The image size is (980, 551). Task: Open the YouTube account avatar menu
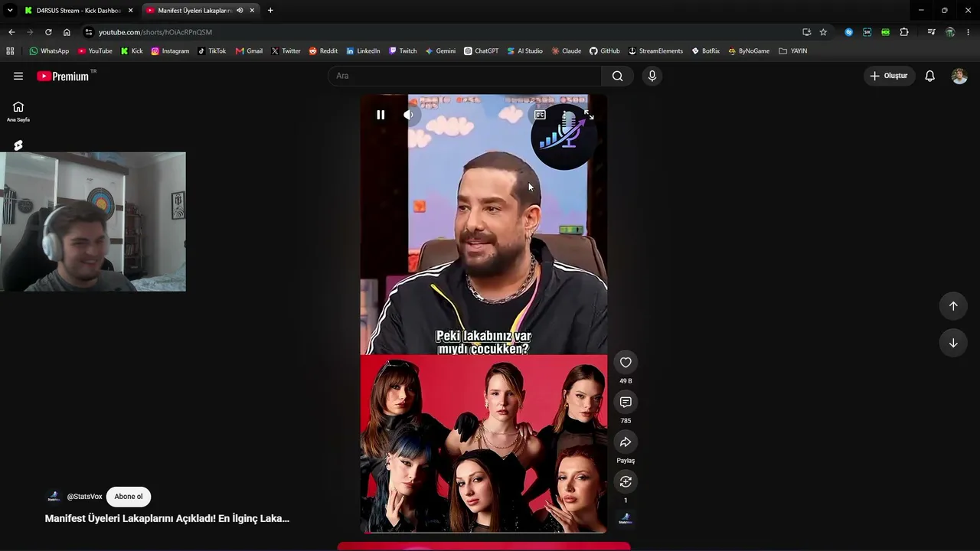(x=959, y=76)
